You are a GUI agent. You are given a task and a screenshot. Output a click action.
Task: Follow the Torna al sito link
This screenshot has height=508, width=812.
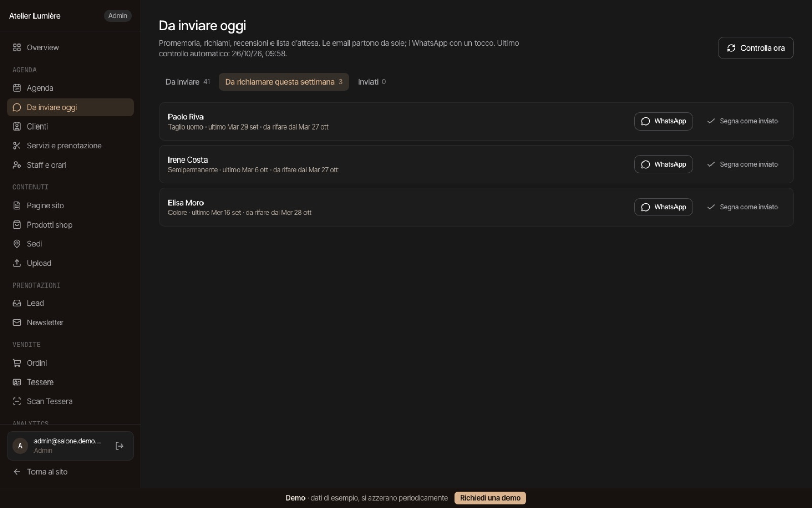tap(40, 472)
